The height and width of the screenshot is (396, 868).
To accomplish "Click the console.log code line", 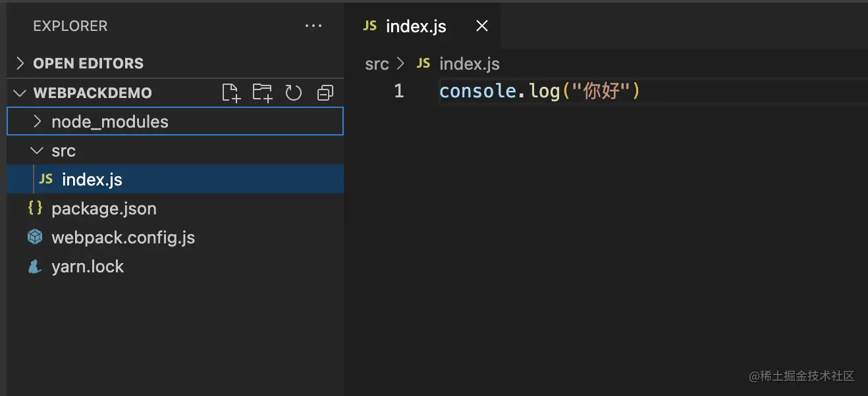I will [539, 91].
